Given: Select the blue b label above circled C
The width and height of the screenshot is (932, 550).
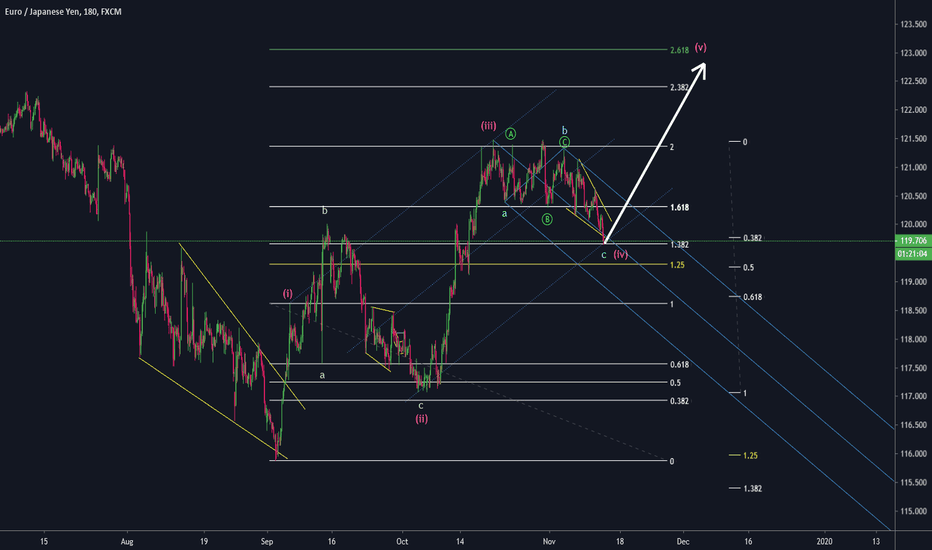Looking at the screenshot, I should click(x=564, y=130).
